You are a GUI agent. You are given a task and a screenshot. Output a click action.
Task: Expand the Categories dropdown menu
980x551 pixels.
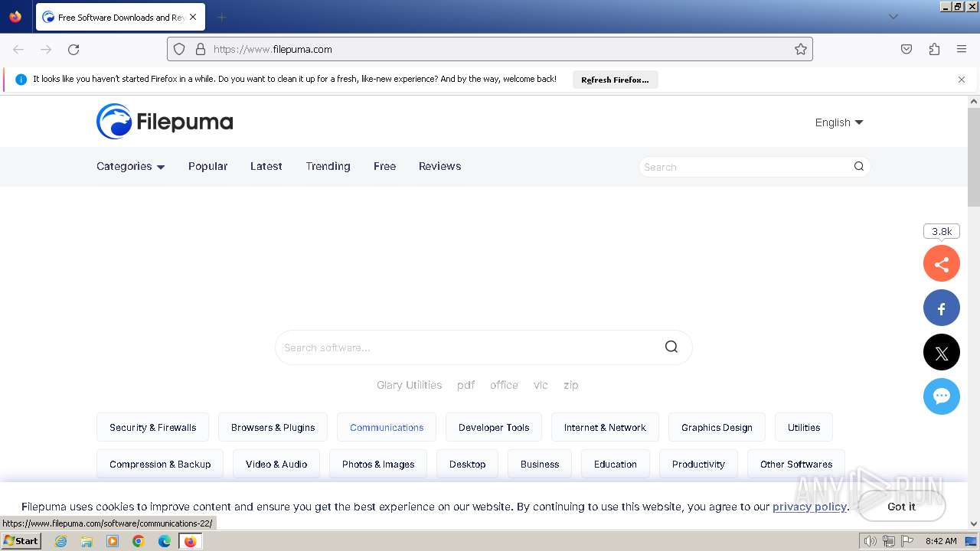131,166
